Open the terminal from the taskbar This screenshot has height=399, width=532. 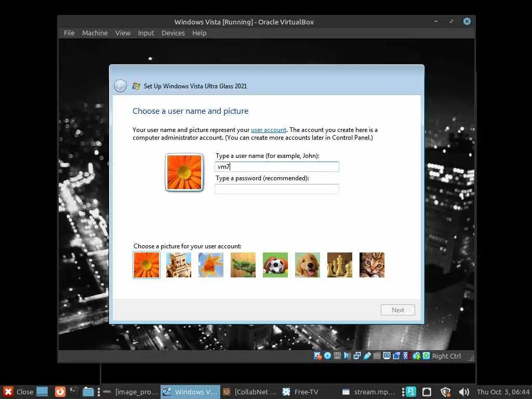(x=74, y=392)
